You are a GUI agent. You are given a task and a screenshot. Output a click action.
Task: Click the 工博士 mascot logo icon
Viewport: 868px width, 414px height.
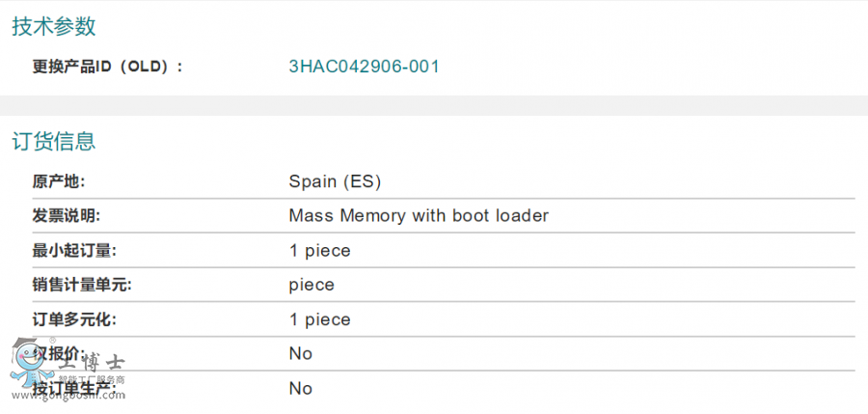coord(32,364)
